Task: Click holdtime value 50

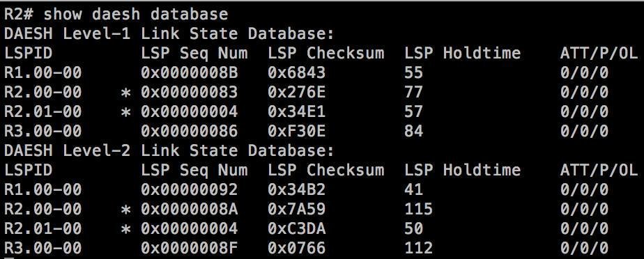Action: [413, 228]
